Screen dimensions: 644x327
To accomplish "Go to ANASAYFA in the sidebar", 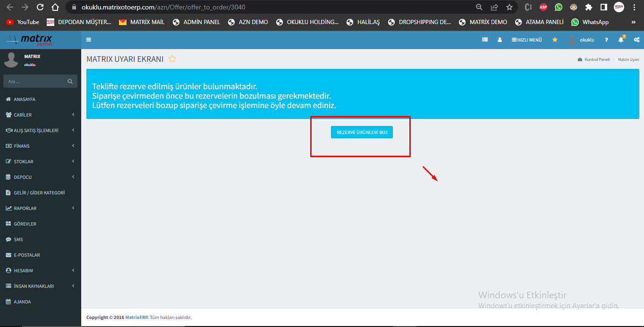I will [25, 99].
